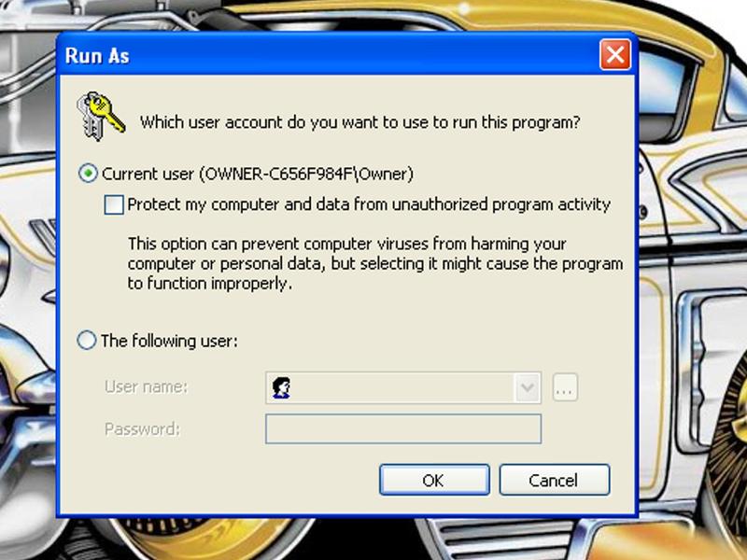Click the Password: label
Viewport: 747px width, 560px height.
point(142,429)
